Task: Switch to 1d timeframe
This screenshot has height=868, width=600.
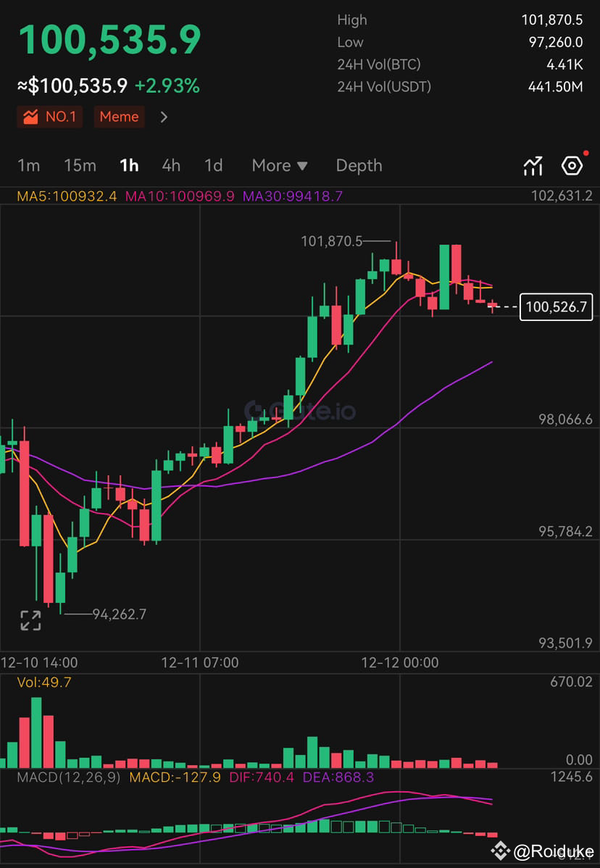Action: (x=214, y=165)
